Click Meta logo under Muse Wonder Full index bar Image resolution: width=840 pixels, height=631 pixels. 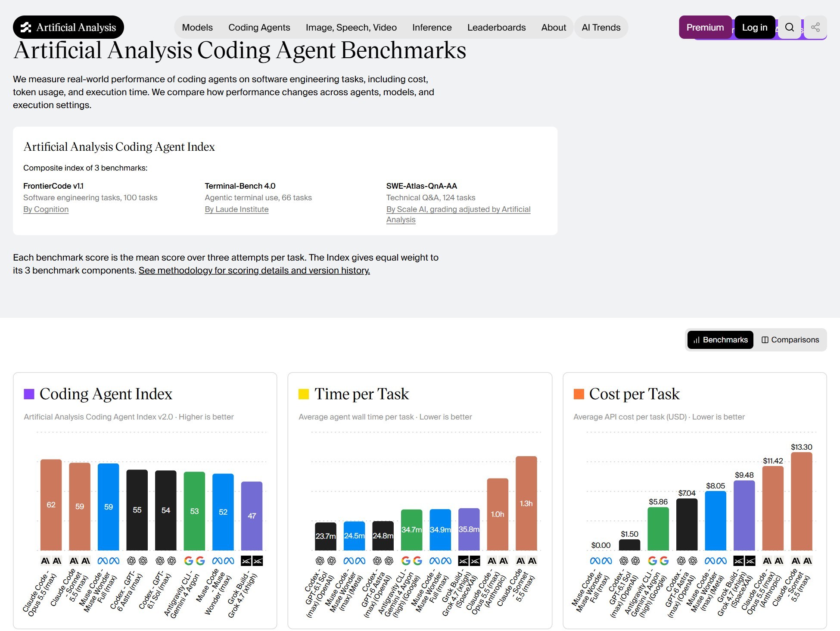point(109,561)
